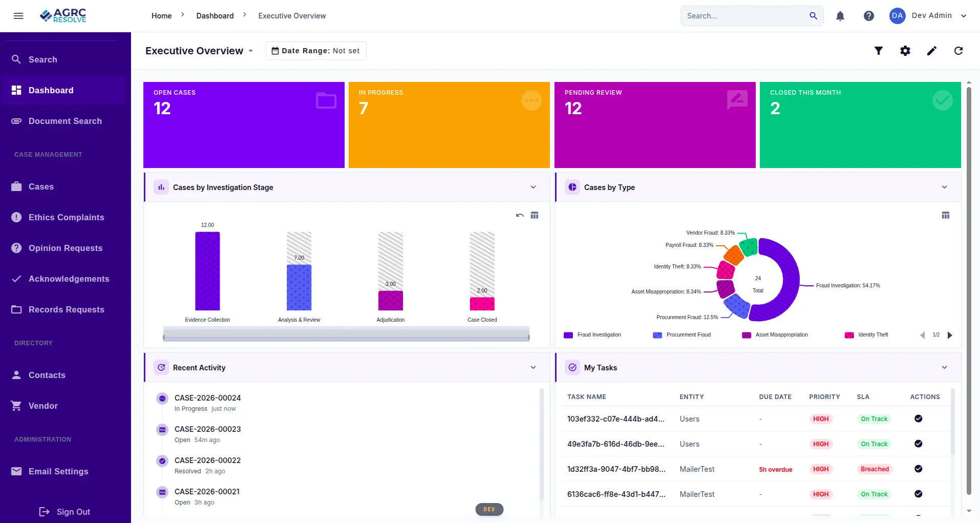Click the search magnifier in top search box
Image resolution: width=980 pixels, height=523 pixels.
click(813, 16)
